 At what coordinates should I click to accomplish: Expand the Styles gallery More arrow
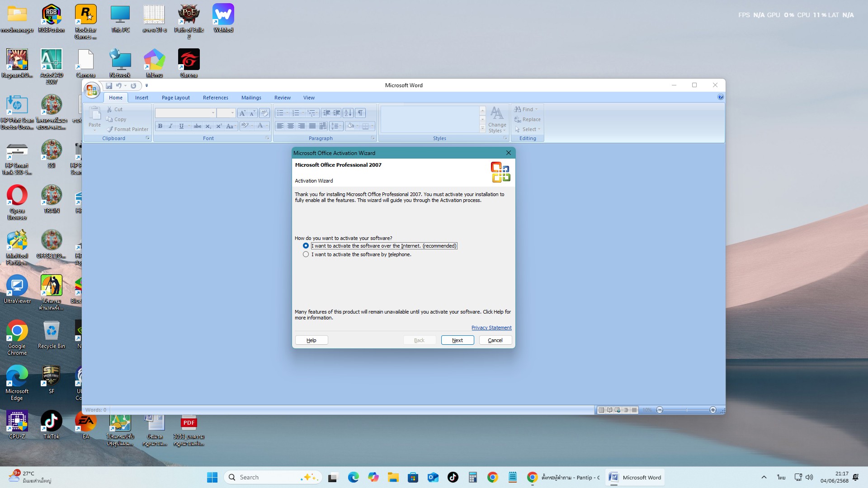(482, 129)
